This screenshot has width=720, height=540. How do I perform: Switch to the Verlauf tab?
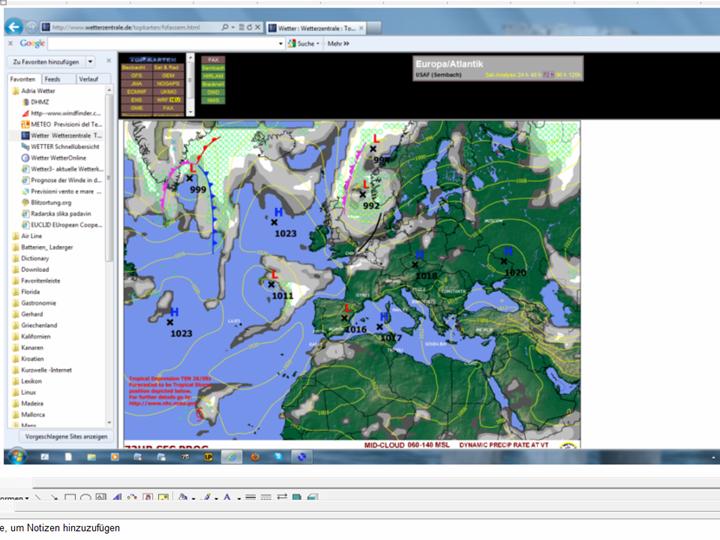pos(88,78)
